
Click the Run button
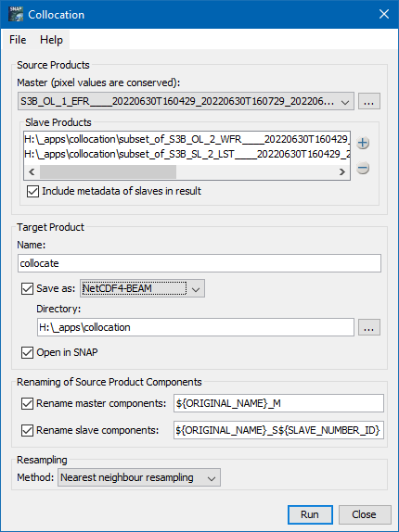coord(310,514)
